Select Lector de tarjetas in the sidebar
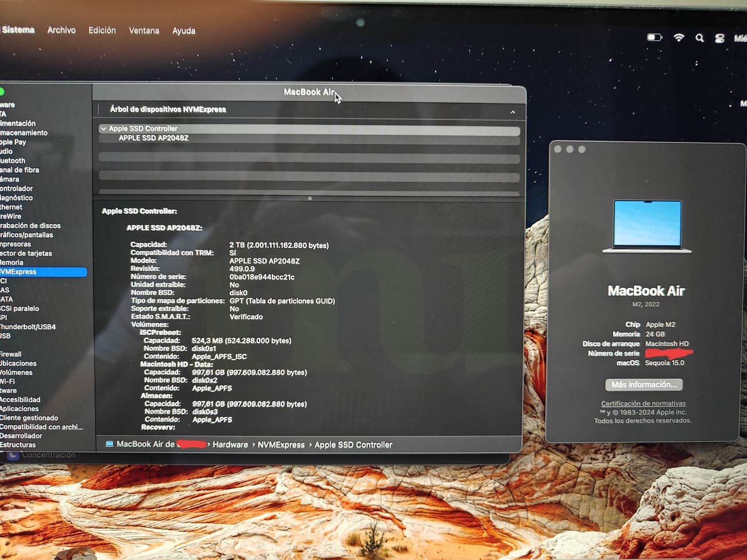The image size is (747, 560). pos(26,253)
